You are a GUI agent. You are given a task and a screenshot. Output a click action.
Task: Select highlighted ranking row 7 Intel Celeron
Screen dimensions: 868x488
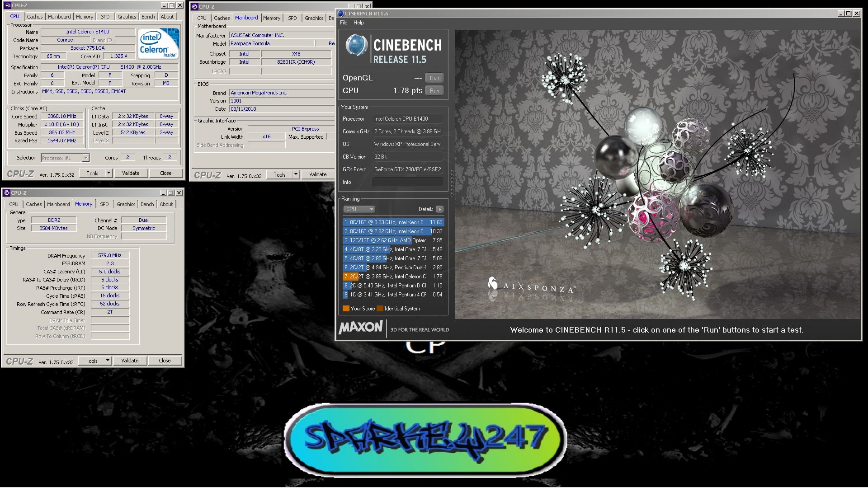pyautogui.click(x=393, y=277)
